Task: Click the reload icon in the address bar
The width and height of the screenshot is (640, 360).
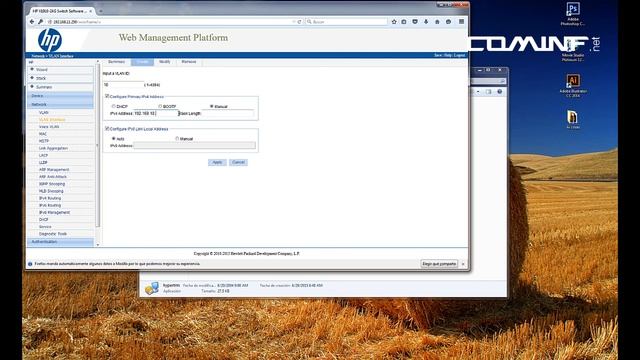Action: (x=299, y=22)
